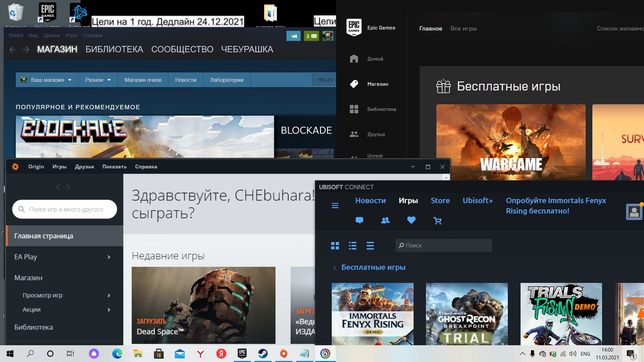The image size is (644, 362).
Task: Open 'Магазин очков' in Steam store bar
Action: point(143,80)
